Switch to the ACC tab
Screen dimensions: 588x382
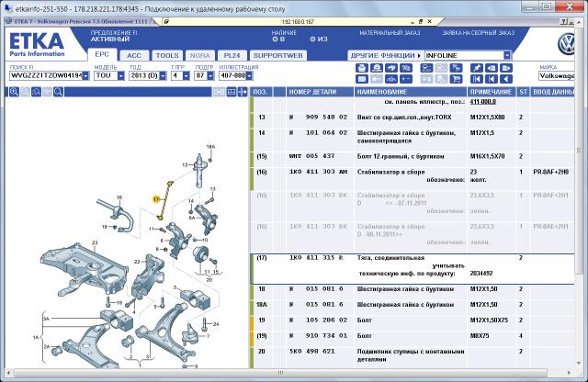tap(134, 55)
